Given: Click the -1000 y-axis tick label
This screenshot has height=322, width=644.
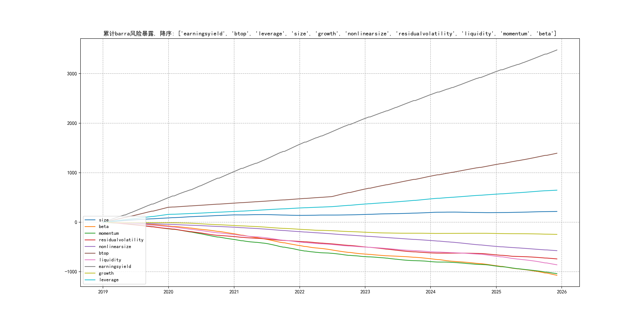Looking at the screenshot, I should [71, 272].
